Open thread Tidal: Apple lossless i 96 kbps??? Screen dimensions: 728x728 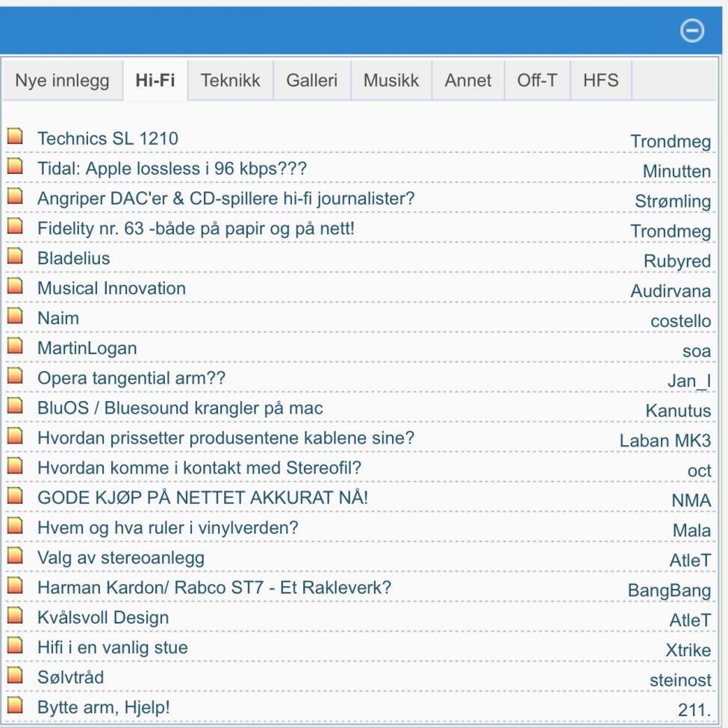tap(172, 169)
